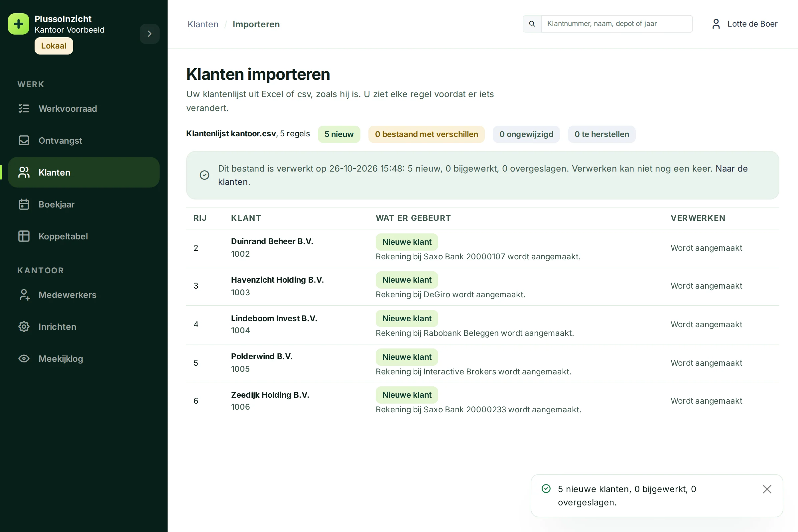Click the Importeren breadcrumb
Viewport: 798px width, 532px height.
click(x=256, y=24)
